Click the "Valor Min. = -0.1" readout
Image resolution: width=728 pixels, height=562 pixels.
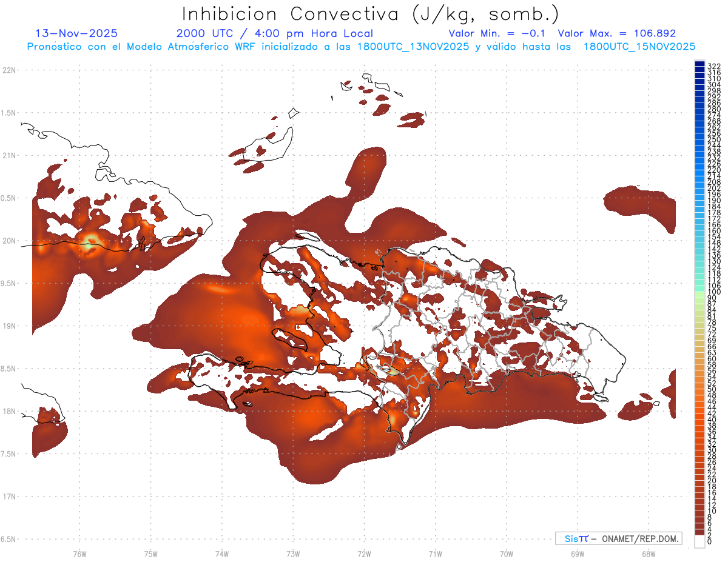coord(497,33)
